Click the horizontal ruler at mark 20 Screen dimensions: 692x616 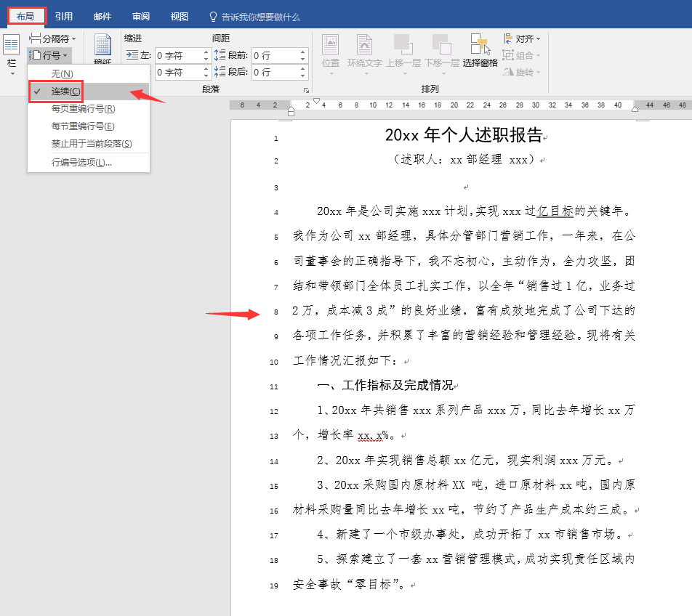point(454,105)
